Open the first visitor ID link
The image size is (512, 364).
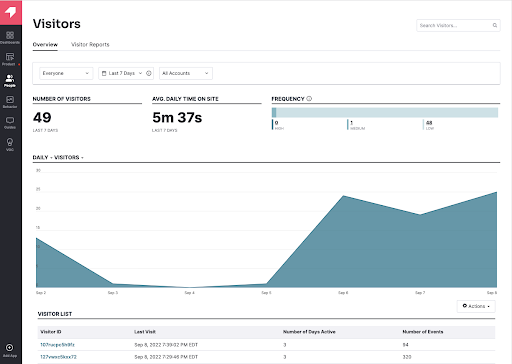(x=57, y=345)
